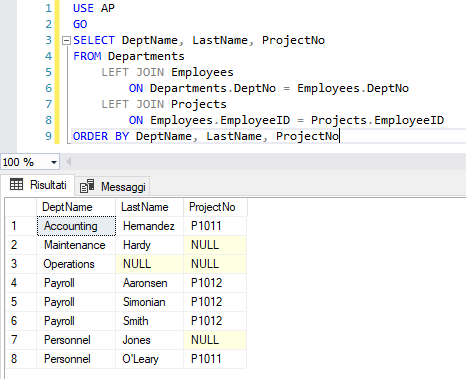Click line number 6 in the gutter
Screen dimensions: 466x379
[x=49, y=88]
